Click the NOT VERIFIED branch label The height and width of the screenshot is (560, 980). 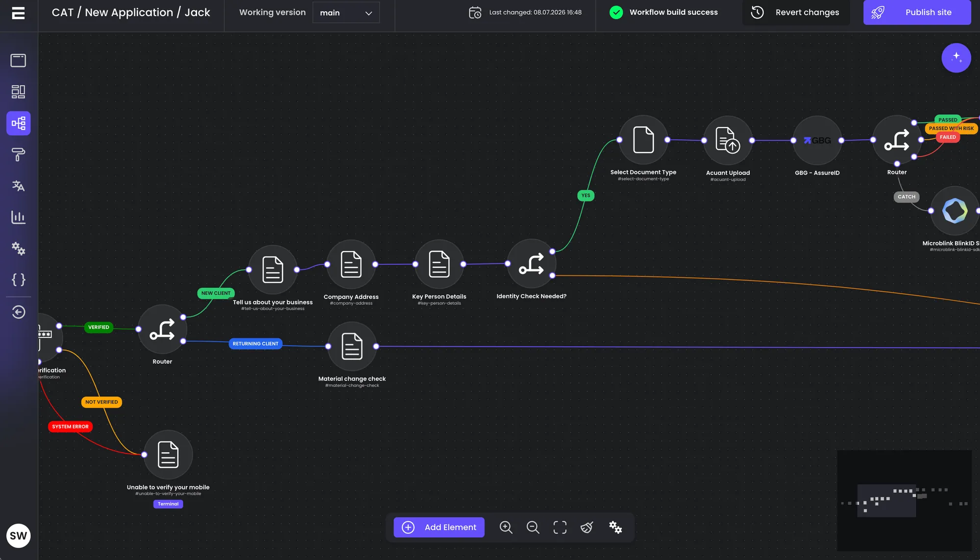[101, 402]
